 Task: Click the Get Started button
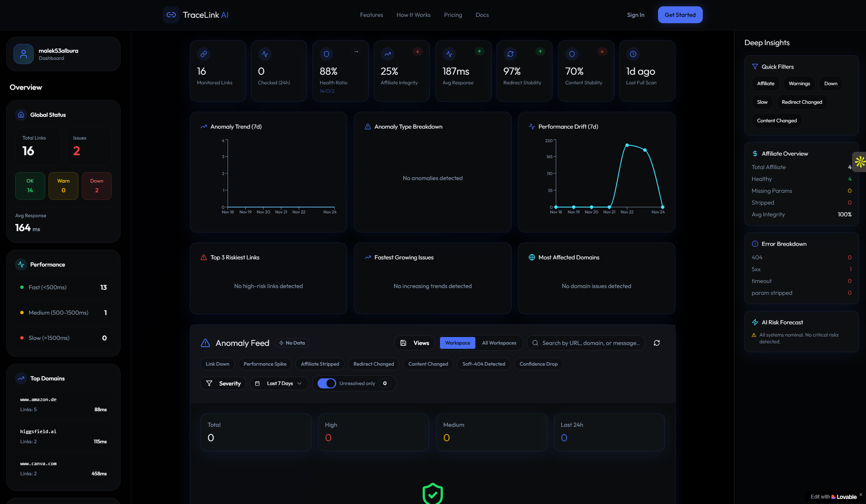click(x=680, y=15)
